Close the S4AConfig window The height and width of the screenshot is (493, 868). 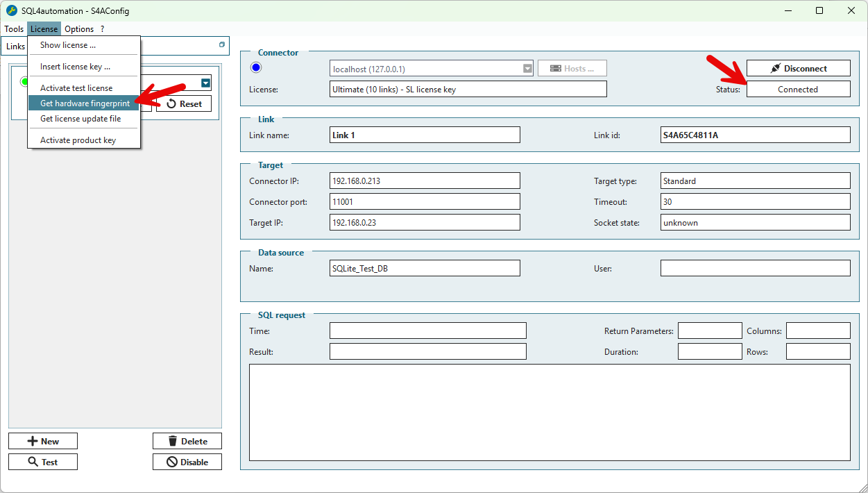pyautogui.click(x=851, y=10)
